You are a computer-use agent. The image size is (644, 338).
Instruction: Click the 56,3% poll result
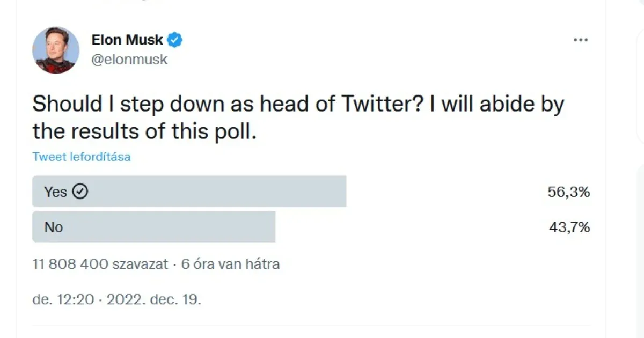tap(568, 192)
